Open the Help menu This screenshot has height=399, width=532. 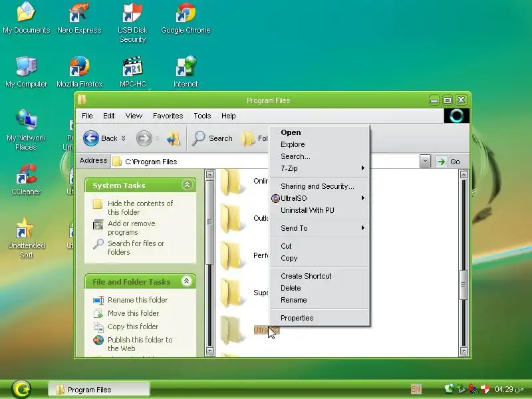pyautogui.click(x=228, y=116)
